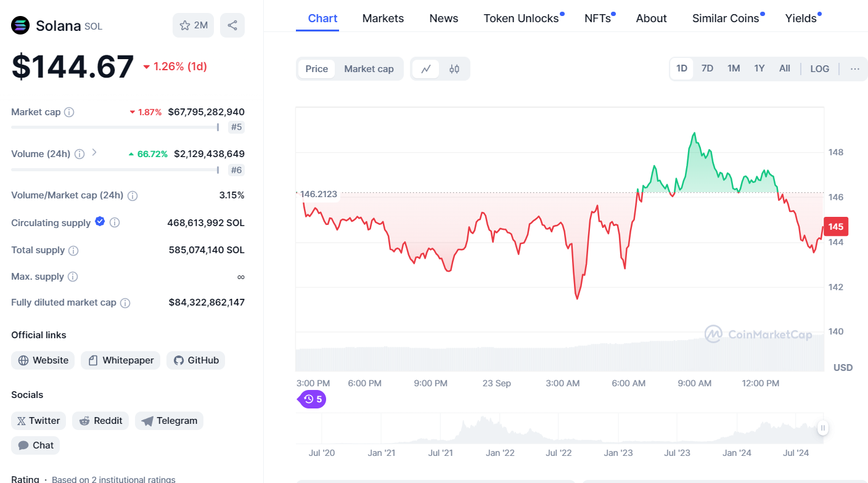Set chart range to 1D
The image size is (868, 483).
click(x=682, y=68)
